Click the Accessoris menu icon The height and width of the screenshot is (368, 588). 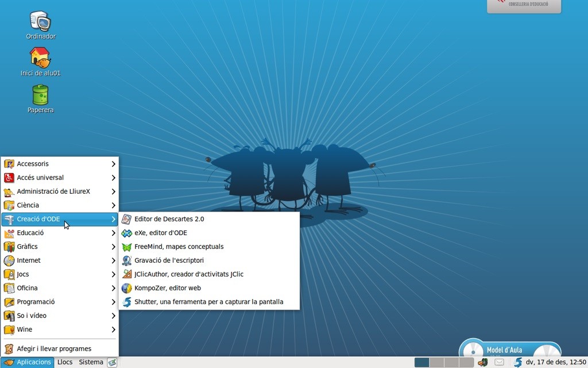pos(9,164)
